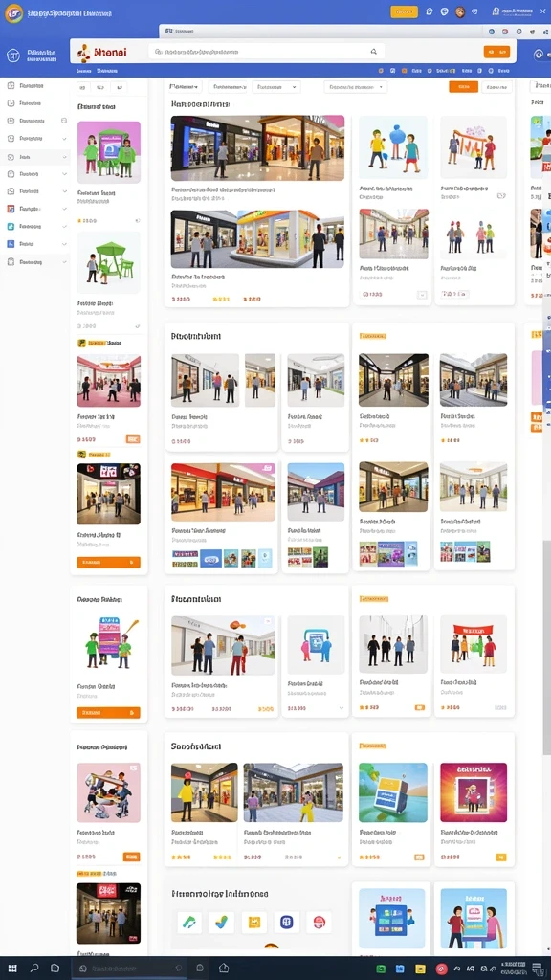Image resolution: width=551 pixels, height=980 pixels.
Task: Open the user avatar in top header
Action: tap(460, 11)
